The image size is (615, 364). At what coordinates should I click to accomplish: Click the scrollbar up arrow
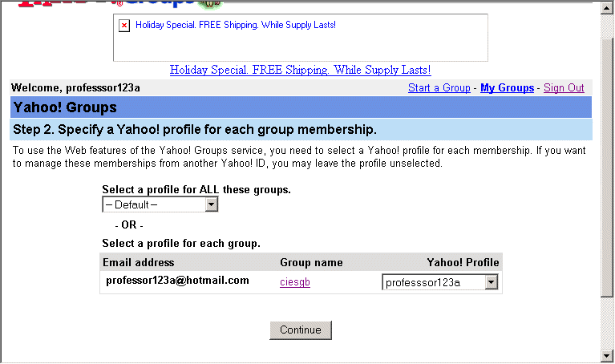click(606, 8)
